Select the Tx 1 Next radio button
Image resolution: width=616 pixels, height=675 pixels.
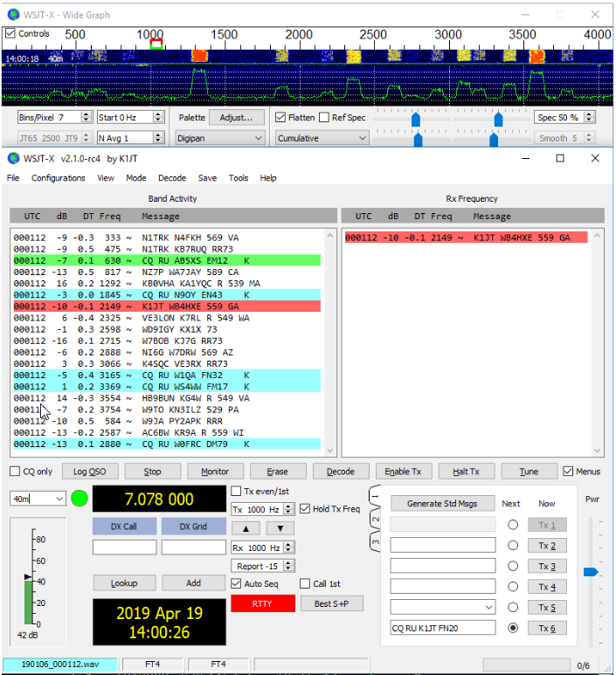[513, 525]
